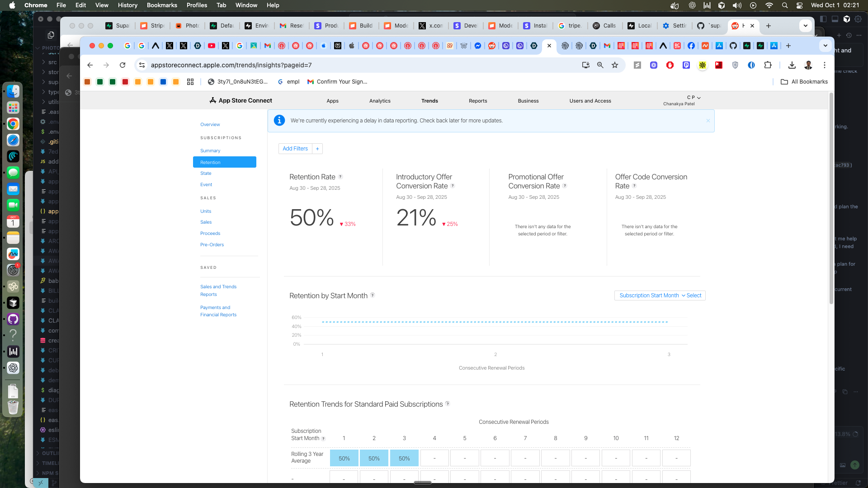Bookmark this page with the star icon
The image size is (868, 488).
[615, 65]
